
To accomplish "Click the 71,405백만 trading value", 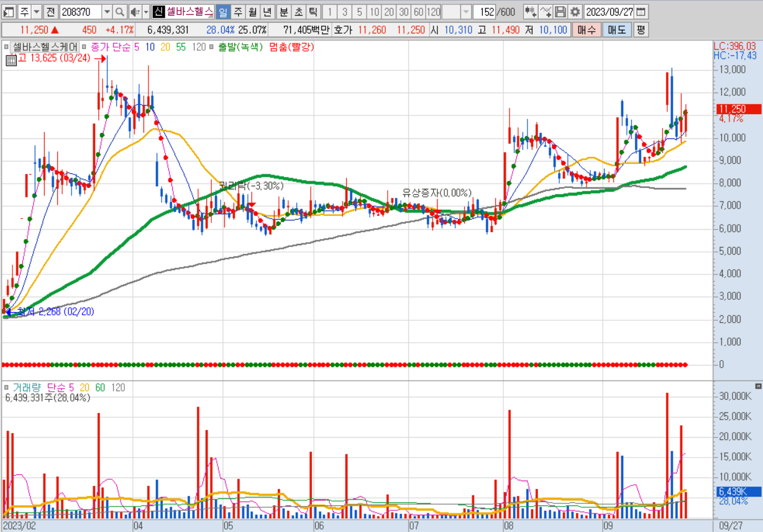I will (x=306, y=30).
